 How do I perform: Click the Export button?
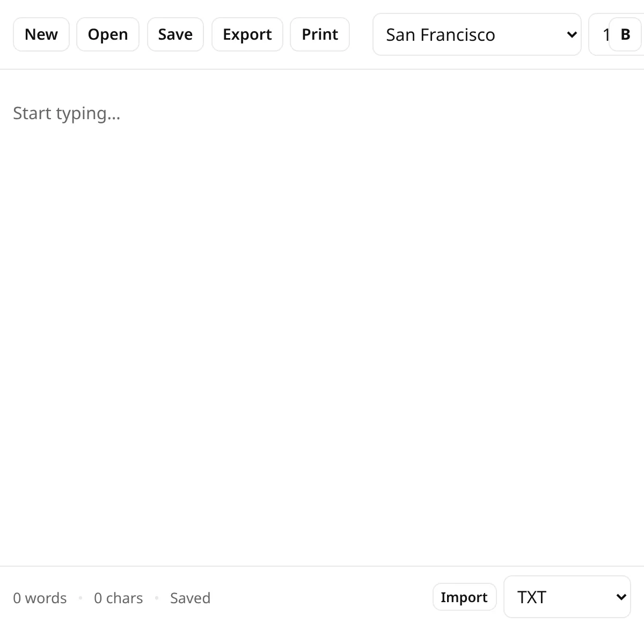247,34
